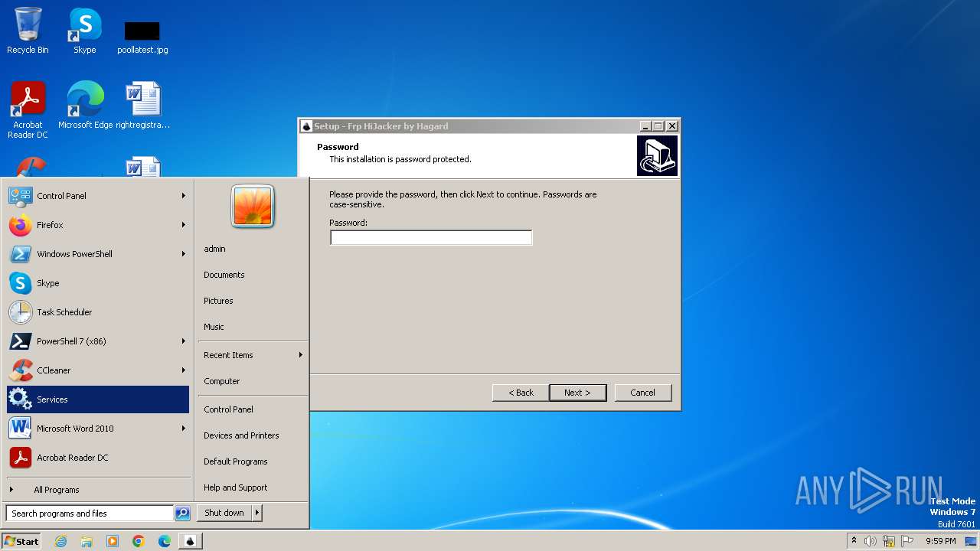Viewport: 980px width, 551px height.
Task: Click the search magnifier icon in Start menu
Action: [x=182, y=514]
